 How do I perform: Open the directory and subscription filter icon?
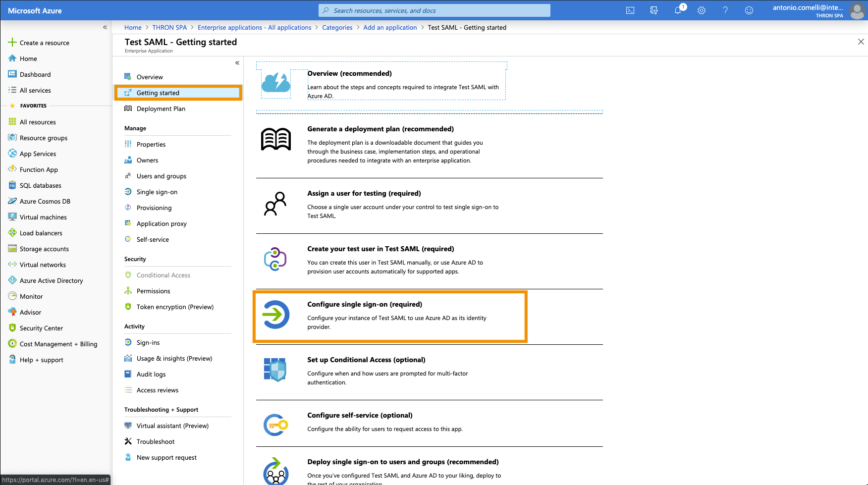pos(654,10)
